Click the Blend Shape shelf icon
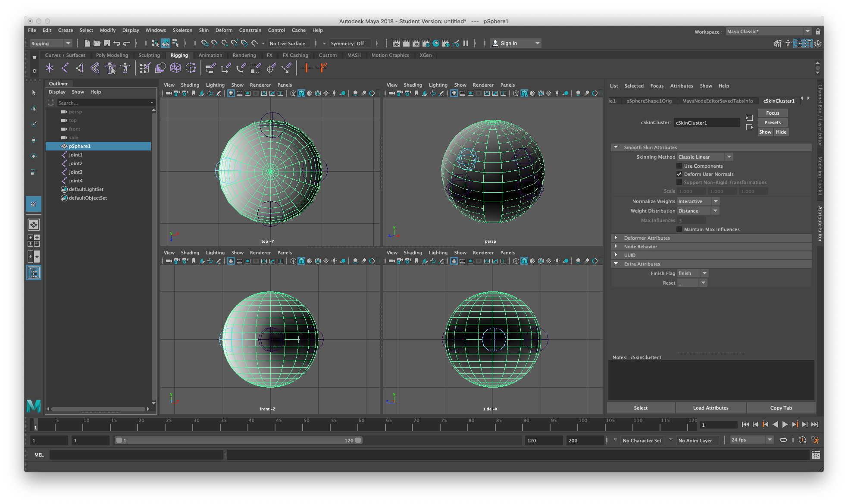This screenshot has width=848, height=504. (x=160, y=68)
